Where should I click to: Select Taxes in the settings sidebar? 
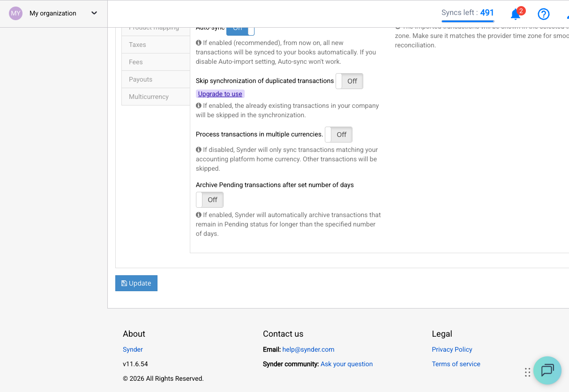(137, 44)
